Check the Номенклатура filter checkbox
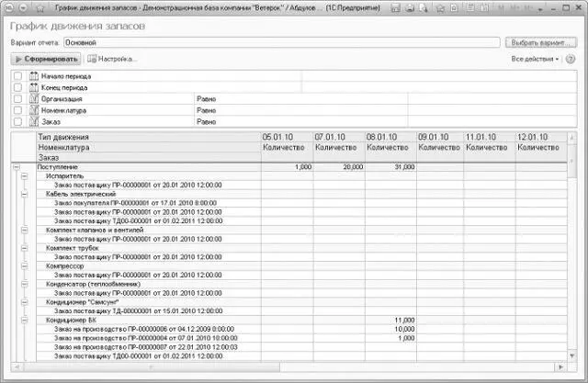Image resolution: width=588 pixels, height=383 pixels. coord(17,109)
